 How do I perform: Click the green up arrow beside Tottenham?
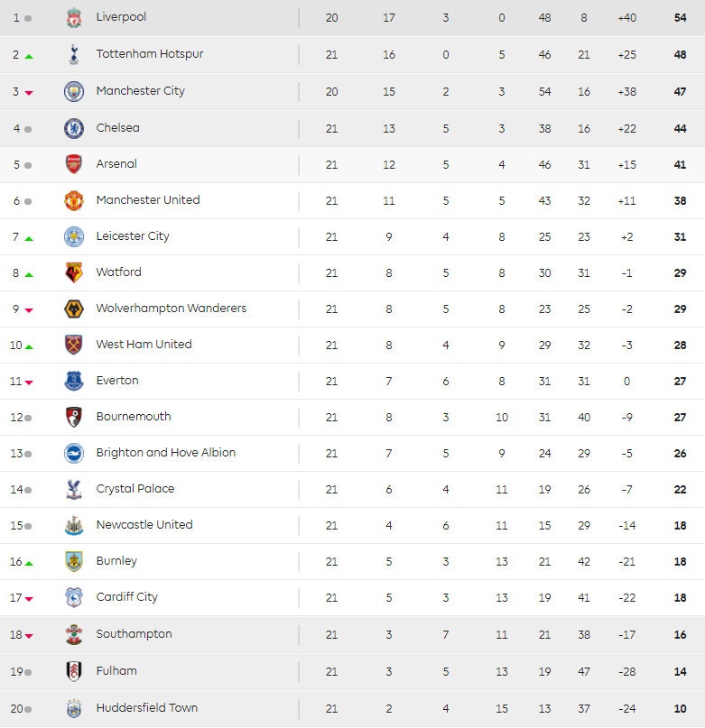(29, 56)
